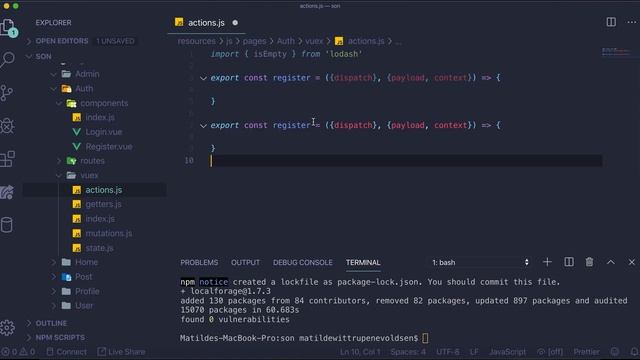Open Manage gear icon in activity bar
Screen dimensions: 640x360
click(7, 327)
